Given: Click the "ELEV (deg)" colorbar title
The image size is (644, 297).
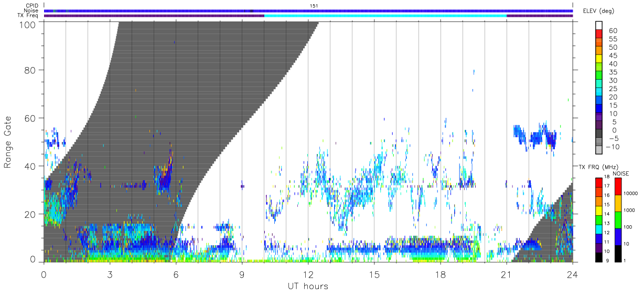Looking at the screenshot, I should click(598, 11).
